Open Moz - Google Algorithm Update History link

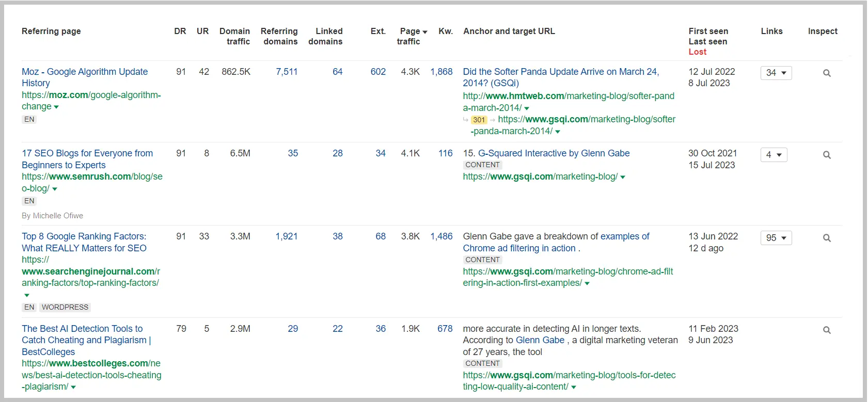(x=85, y=77)
